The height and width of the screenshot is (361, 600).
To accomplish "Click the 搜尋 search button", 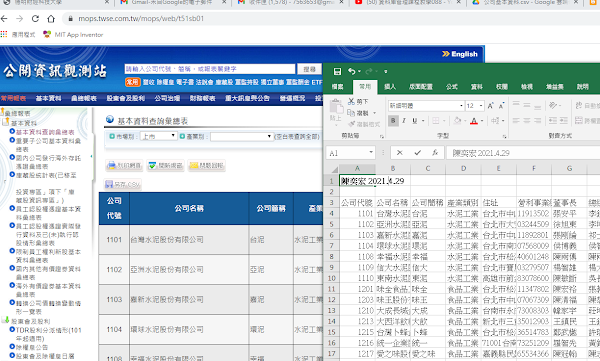I will tap(310, 69).
